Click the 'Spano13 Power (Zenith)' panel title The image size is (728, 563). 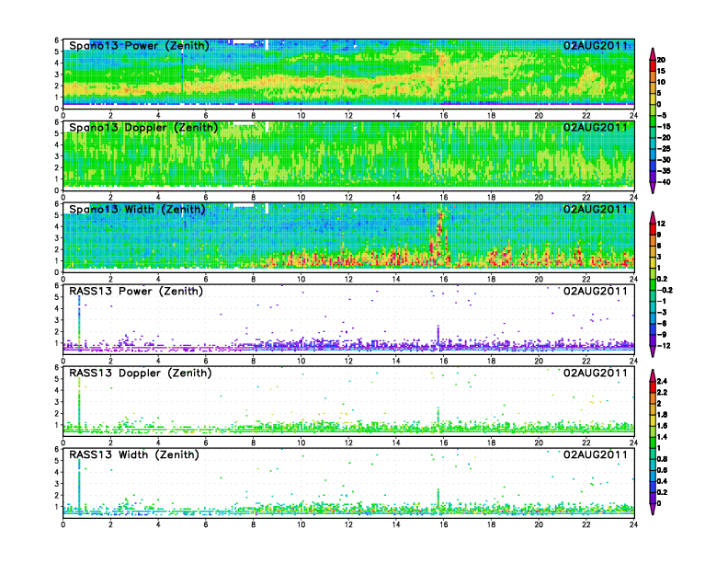[140, 46]
